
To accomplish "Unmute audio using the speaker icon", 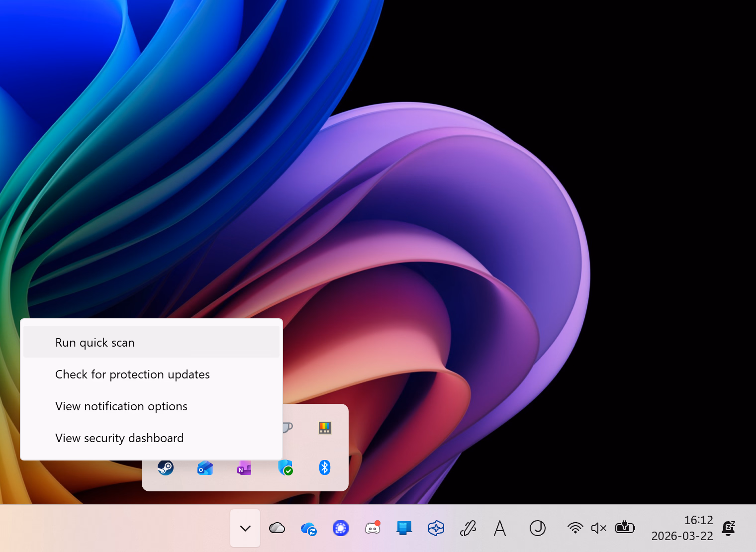I will point(599,528).
